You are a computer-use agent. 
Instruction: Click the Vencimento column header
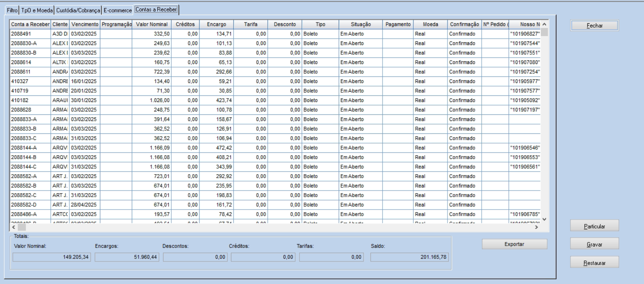pos(85,24)
